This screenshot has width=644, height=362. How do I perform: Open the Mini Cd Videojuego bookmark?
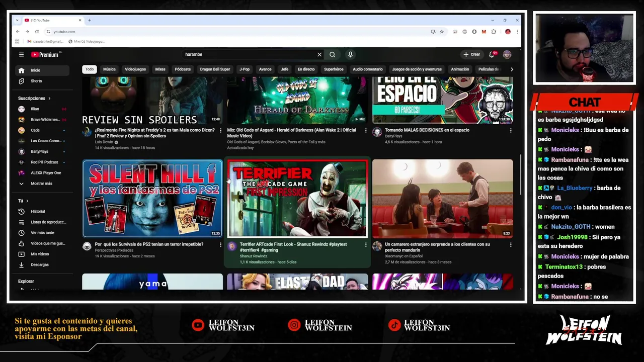click(87, 41)
